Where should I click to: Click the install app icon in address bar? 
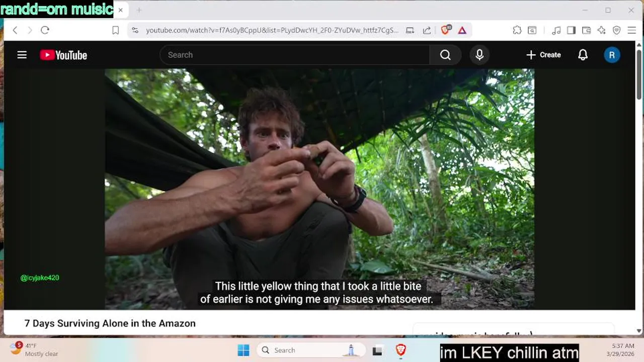click(x=410, y=30)
